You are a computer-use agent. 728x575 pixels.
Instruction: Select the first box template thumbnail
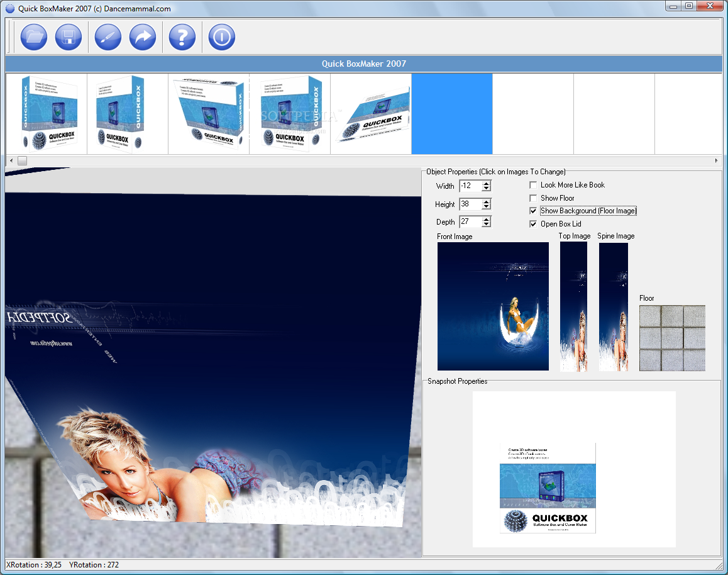pyautogui.click(x=47, y=114)
